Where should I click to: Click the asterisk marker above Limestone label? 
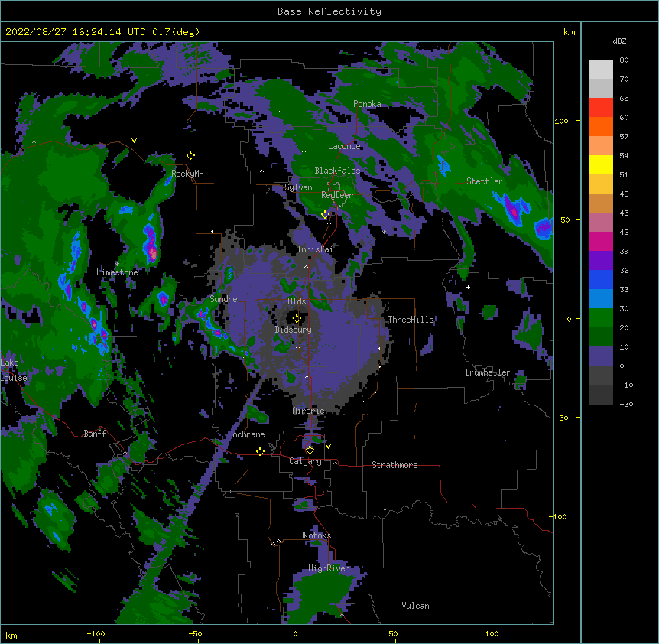(x=117, y=265)
